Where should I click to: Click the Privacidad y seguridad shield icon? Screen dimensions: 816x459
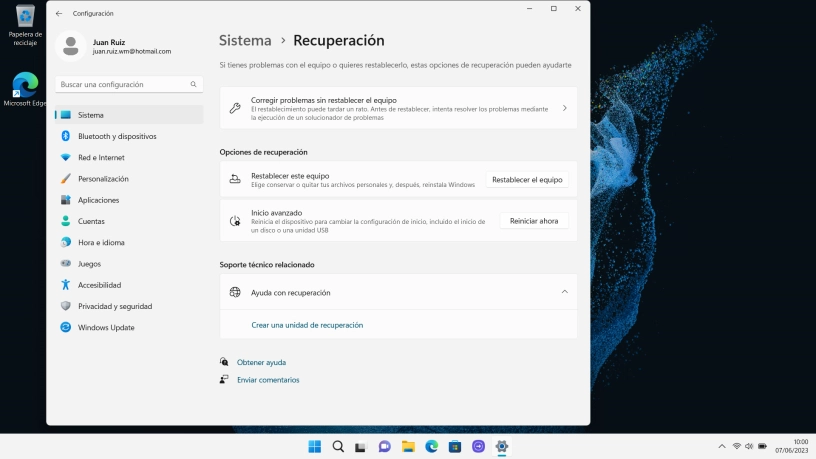66,306
